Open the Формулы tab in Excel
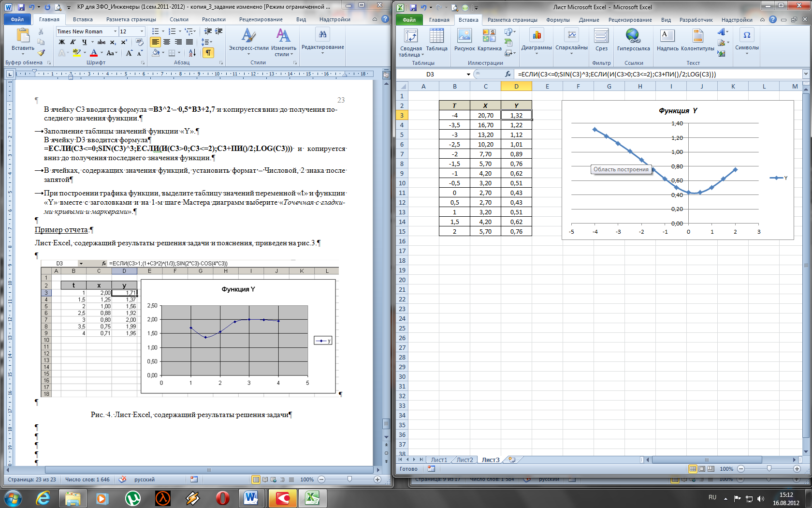The height and width of the screenshot is (508, 812). tap(558, 20)
